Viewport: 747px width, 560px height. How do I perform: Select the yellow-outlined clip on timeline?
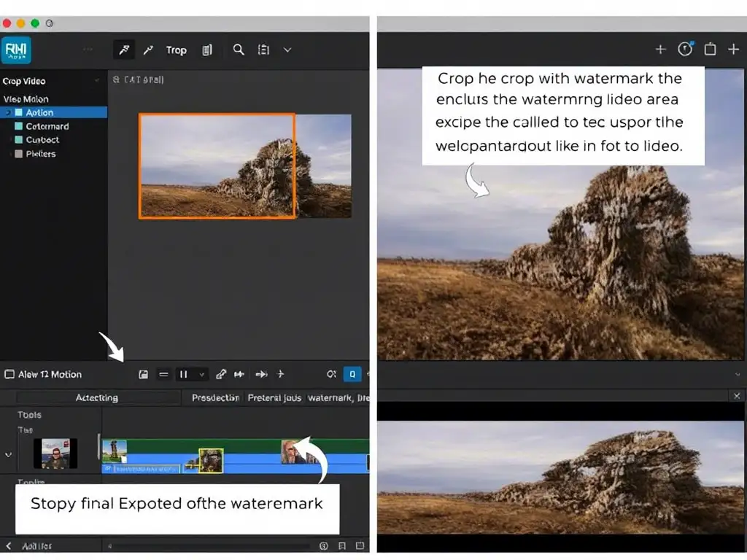[211, 461]
